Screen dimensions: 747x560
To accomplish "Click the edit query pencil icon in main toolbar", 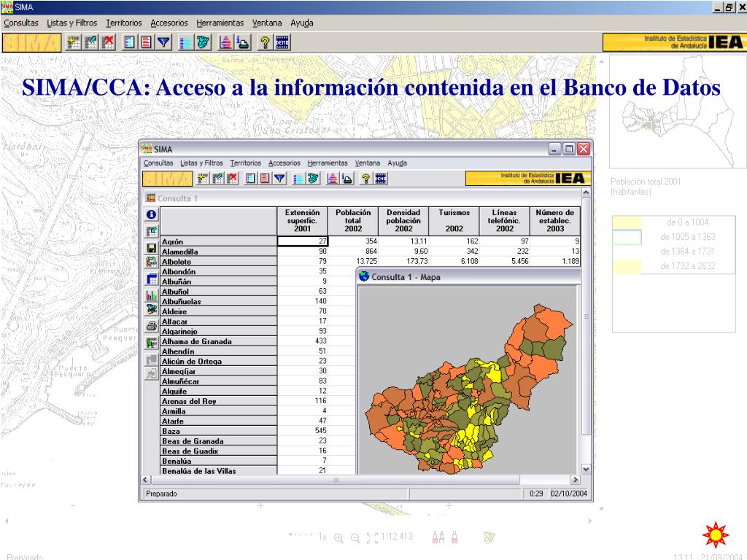I will point(91,43).
